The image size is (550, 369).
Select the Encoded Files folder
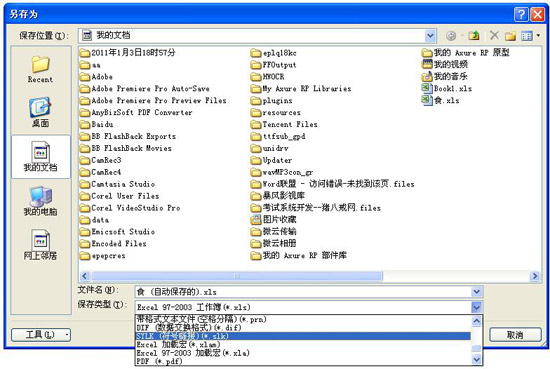[113, 243]
